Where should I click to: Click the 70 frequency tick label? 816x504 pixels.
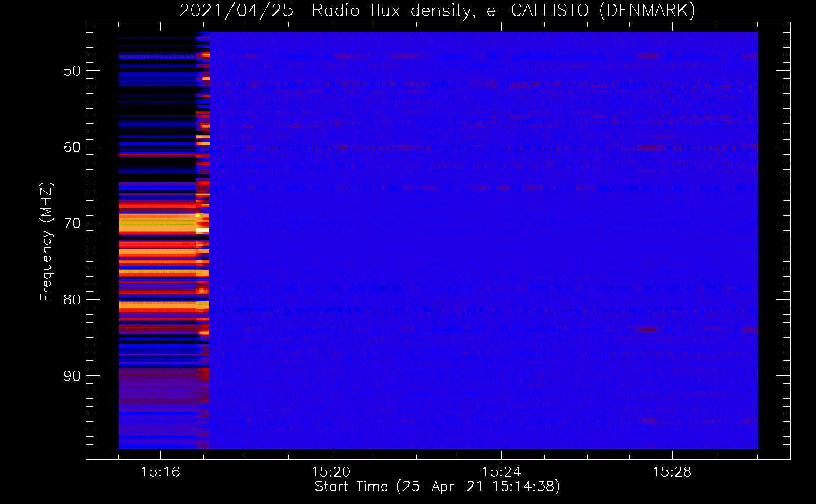(x=72, y=223)
